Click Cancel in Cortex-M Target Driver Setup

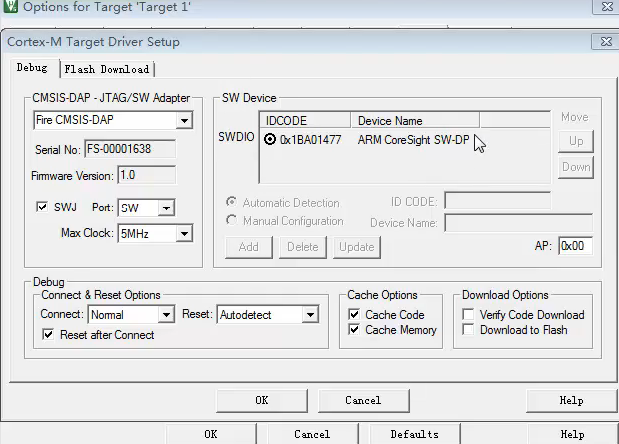pos(364,401)
